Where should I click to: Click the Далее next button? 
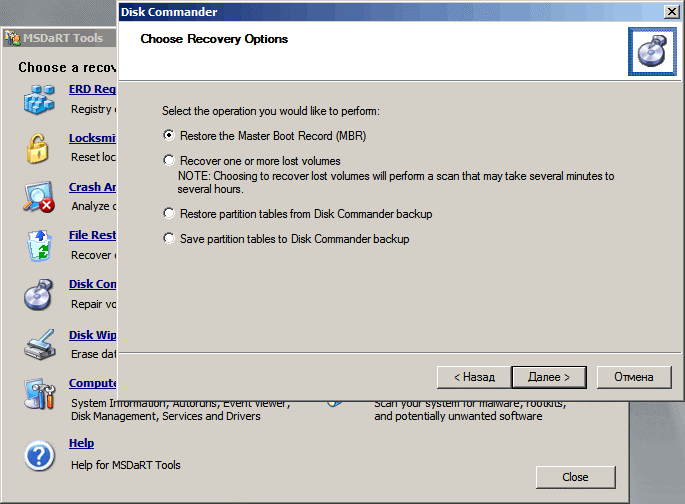[x=549, y=377]
